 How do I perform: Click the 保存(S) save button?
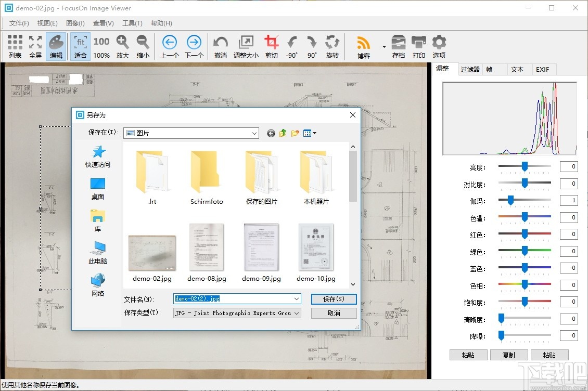[x=333, y=299]
